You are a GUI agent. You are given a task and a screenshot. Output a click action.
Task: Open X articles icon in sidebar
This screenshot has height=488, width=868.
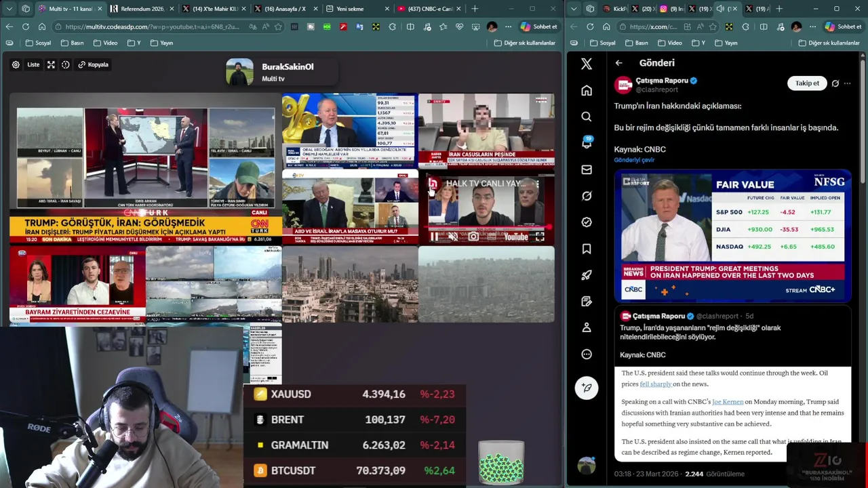[x=587, y=302]
